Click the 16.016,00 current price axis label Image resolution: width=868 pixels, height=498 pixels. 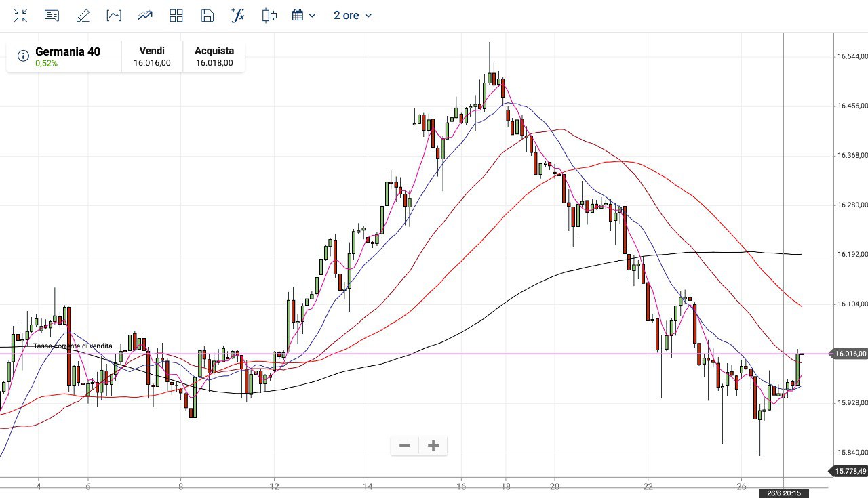point(849,354)
